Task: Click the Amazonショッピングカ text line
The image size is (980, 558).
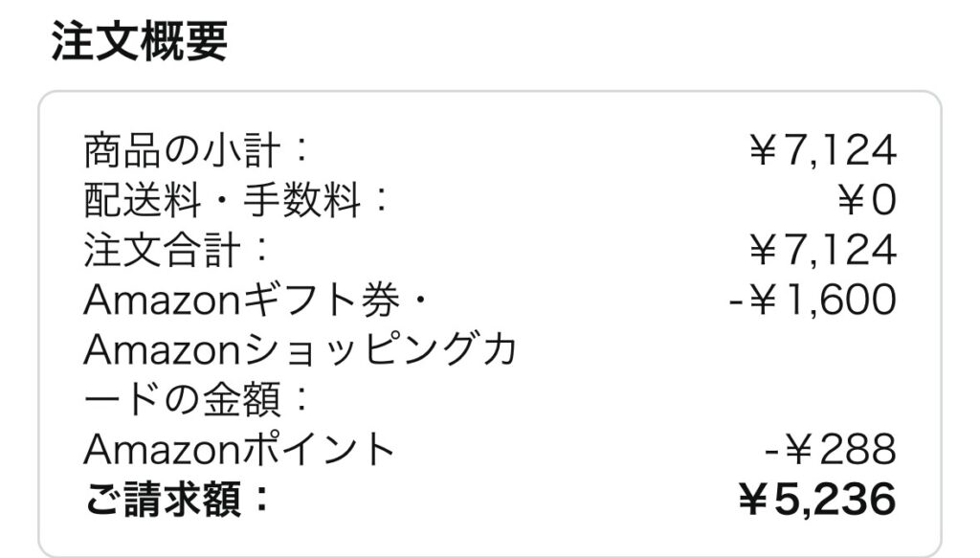Action: coord(301,351)
